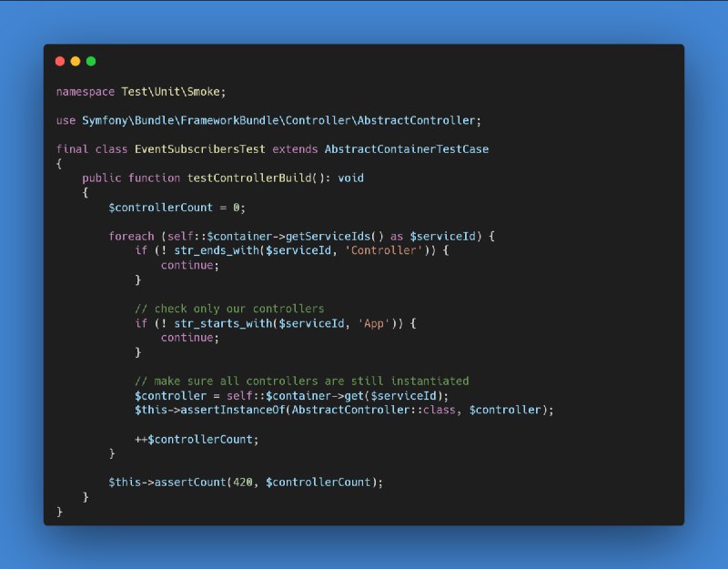
Task: Click the line '$controllerCount = 0;'
Action: pos(177,208)
